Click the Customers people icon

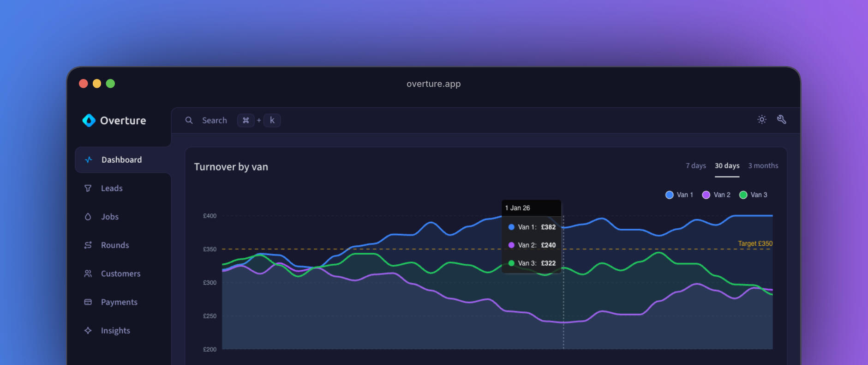click(88, 274)
